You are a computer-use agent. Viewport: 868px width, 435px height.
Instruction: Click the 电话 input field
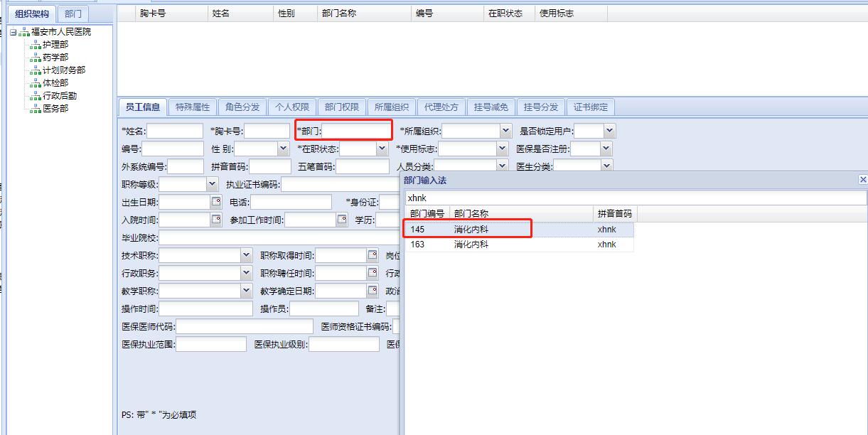(290, 202)
